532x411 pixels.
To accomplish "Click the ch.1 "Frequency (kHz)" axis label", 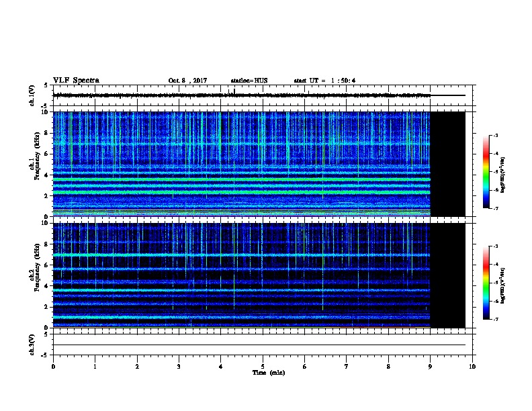I will (x=37, y=156).
